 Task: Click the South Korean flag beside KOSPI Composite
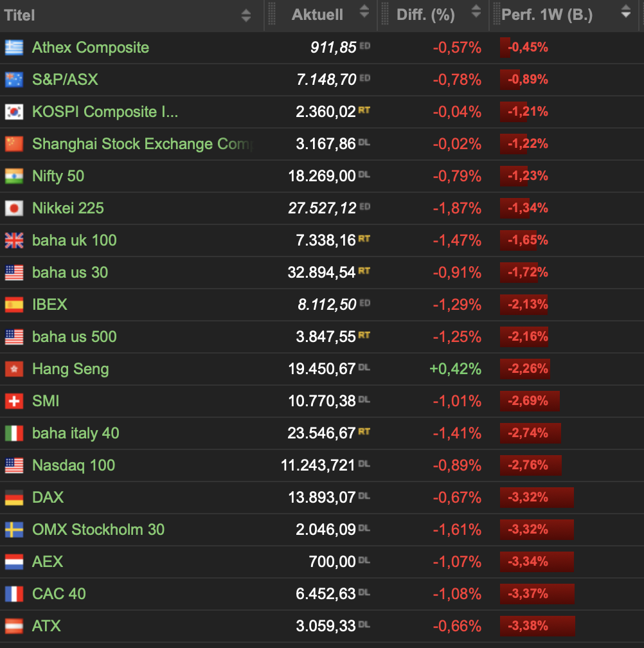pos(14,112)
